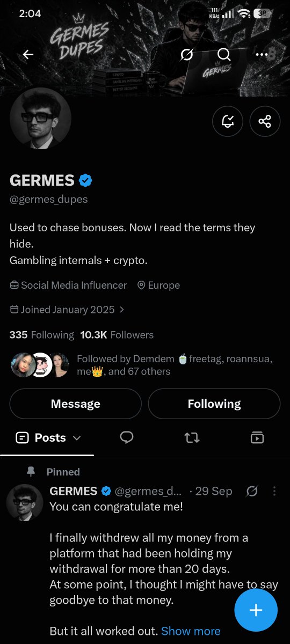This screenshot has width=290, height=644.
Task: Open the Media tab icon
Action: pos(257,438)
